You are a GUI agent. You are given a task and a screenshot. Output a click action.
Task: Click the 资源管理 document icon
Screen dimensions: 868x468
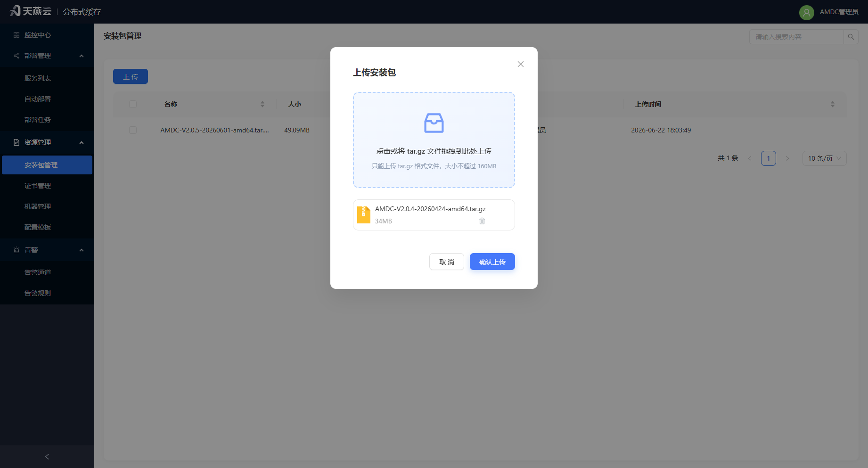pyautogui.click(x=16, y=142)
